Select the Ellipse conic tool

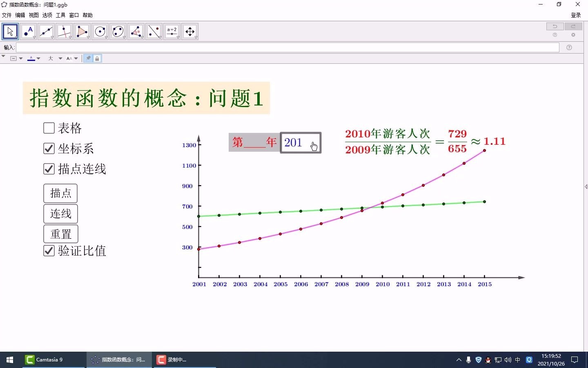point(118,31)
